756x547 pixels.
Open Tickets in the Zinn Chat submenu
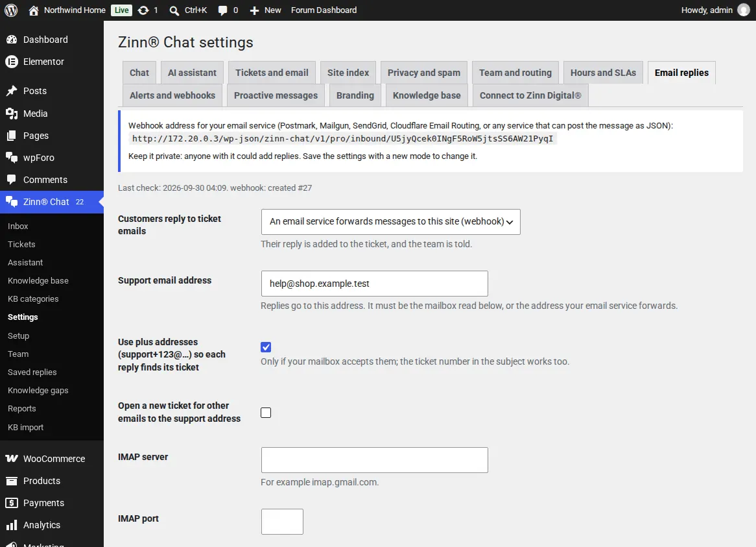coord(21,245)
